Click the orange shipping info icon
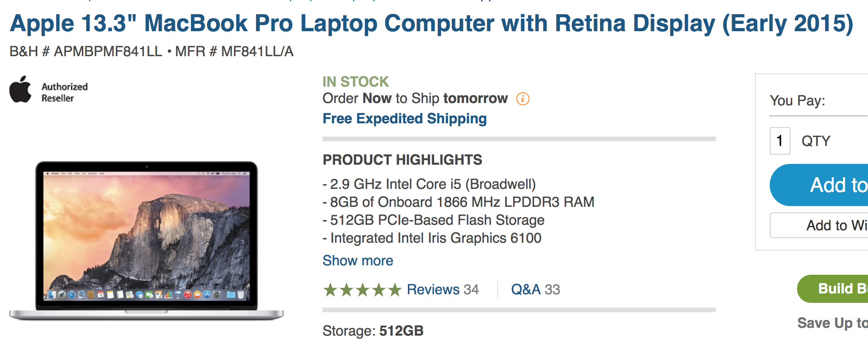 (x=523, y=99)
